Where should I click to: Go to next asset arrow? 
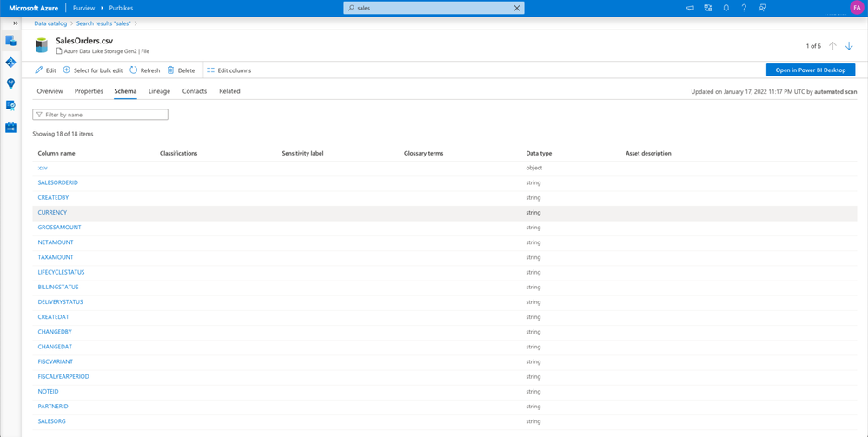pyautogui.click(x=849, y=46)
